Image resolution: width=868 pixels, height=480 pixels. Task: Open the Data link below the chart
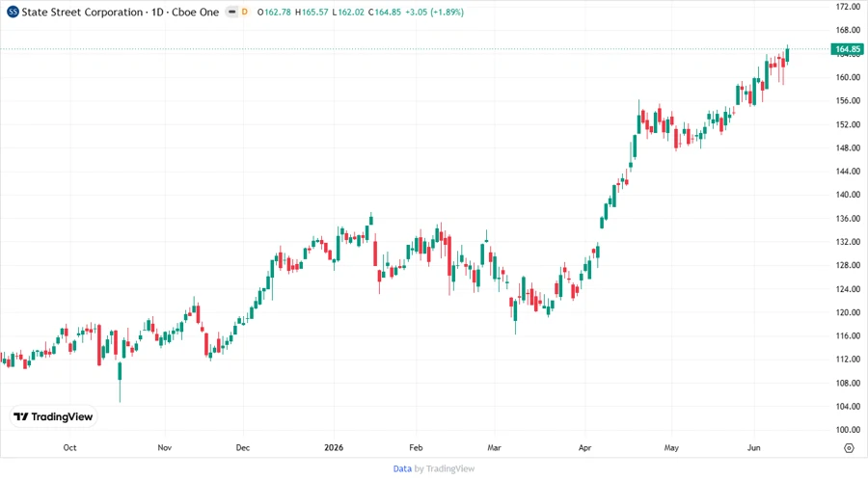pyautogui.click(x=402, y=468)
